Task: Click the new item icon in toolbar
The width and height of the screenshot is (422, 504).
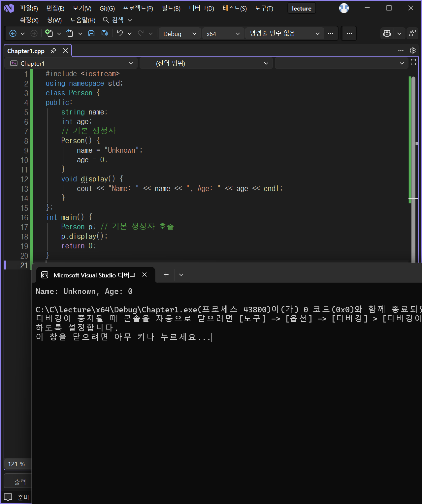Action: click(x=49, y=33)
